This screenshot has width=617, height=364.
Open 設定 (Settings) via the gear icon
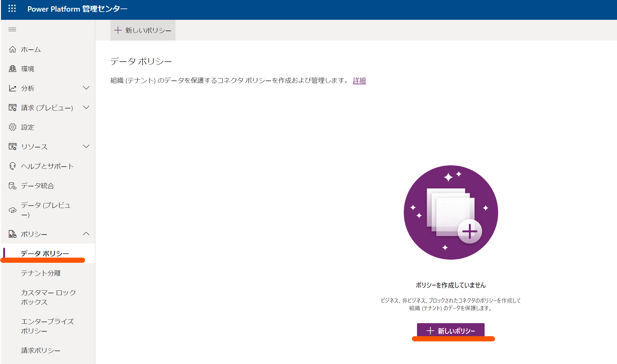[x=13, y=127]
